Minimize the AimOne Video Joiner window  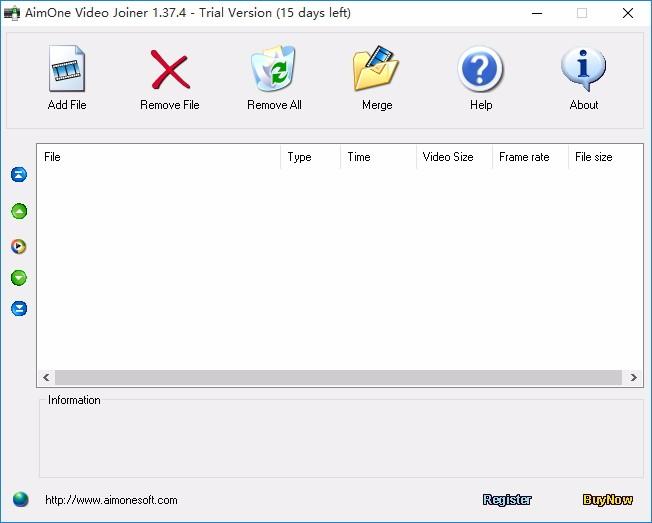coord(537,13)
